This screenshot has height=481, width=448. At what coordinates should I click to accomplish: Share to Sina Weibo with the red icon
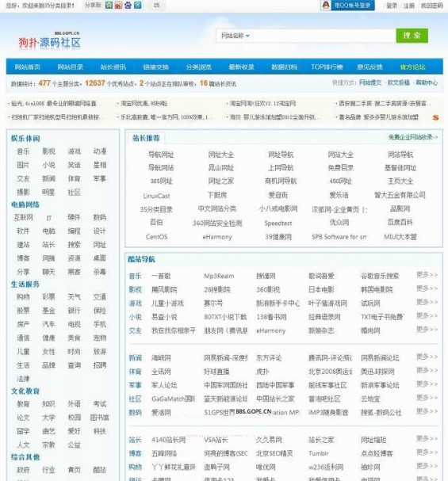point(118,5)
